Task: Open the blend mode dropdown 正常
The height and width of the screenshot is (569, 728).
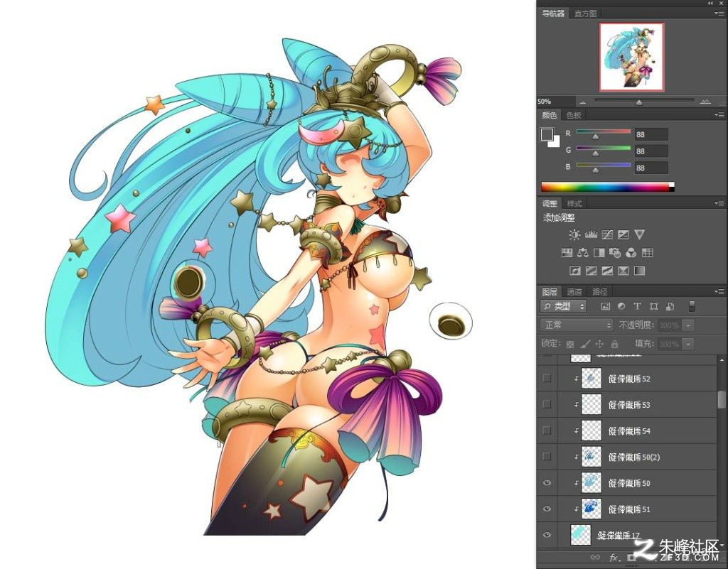Action: point(577,325)
